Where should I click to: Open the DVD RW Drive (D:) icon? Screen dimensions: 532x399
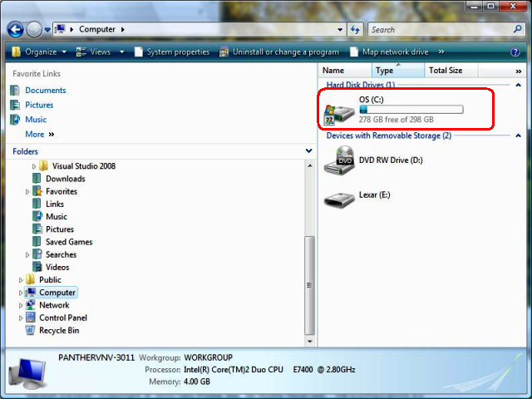coord(339,160)
